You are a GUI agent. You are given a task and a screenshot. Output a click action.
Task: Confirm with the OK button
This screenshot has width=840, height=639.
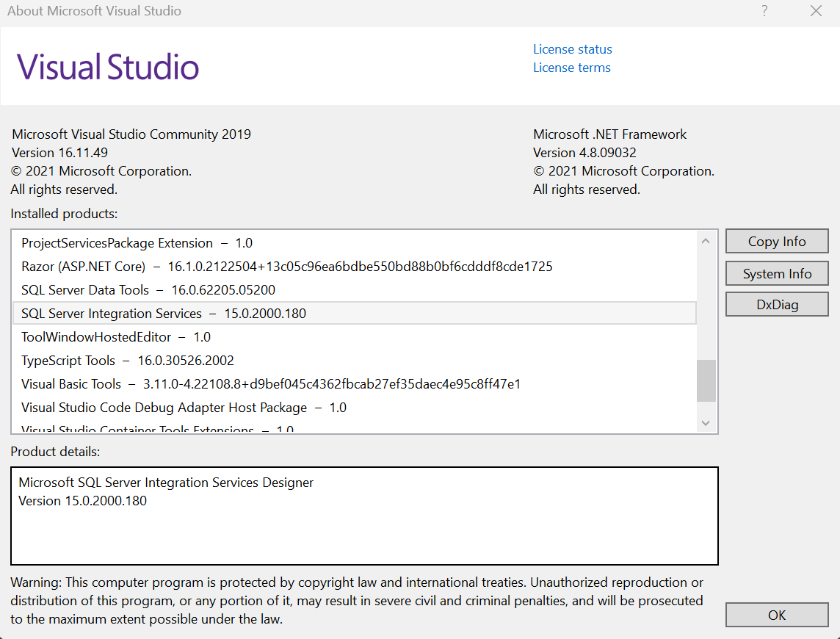777,615
